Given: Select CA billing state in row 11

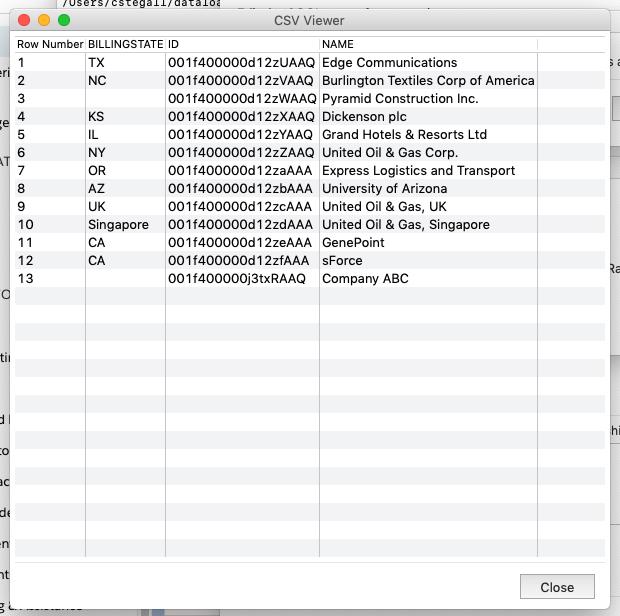Looking at the screenshot, I should coord(125,242).
